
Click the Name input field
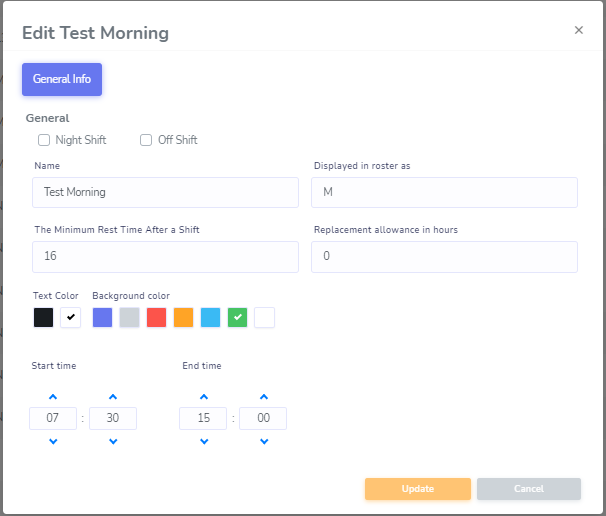[165, 192]
